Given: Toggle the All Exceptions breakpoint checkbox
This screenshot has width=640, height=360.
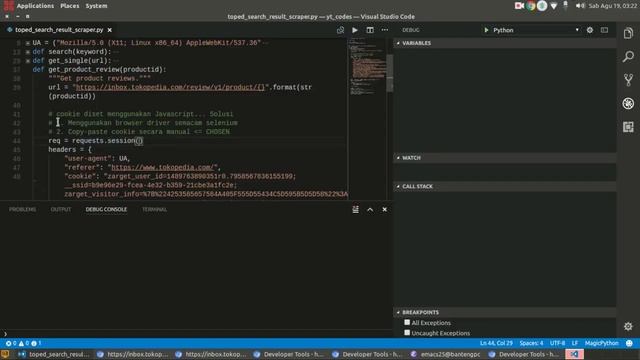Looking at the screenshot, I should [x=407, y=322].
